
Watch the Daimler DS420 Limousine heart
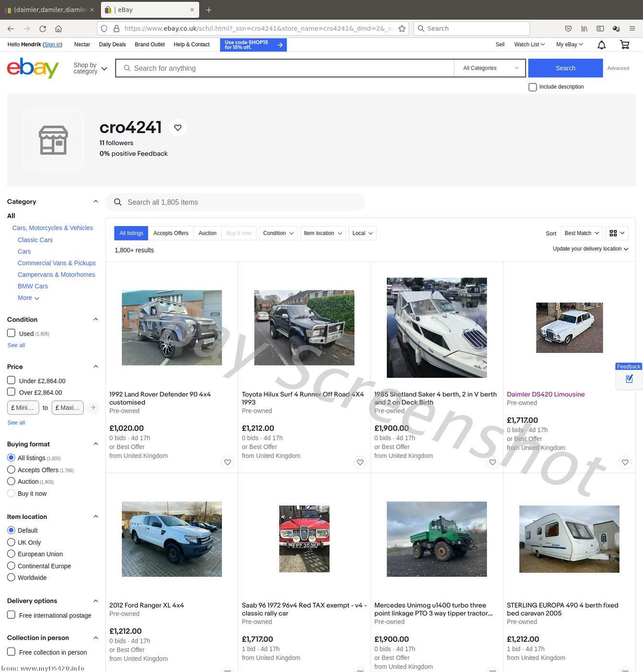tap(625, 462)
